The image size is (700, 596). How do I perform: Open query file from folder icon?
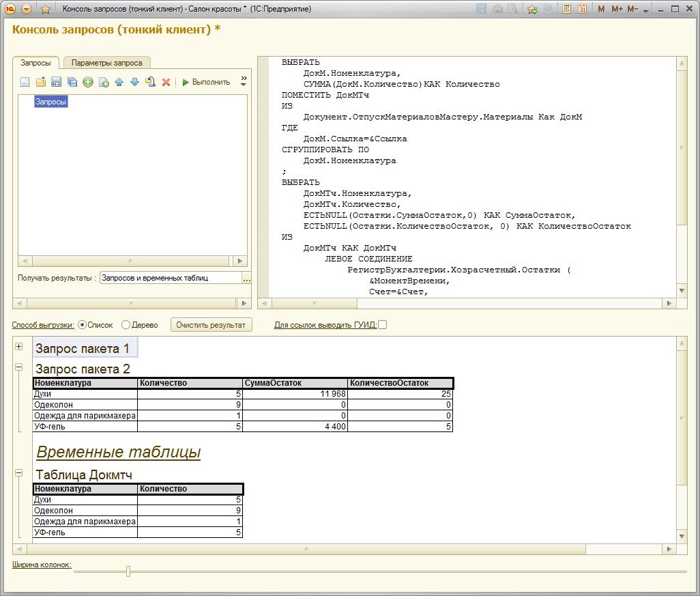click(x=41, y=82)
